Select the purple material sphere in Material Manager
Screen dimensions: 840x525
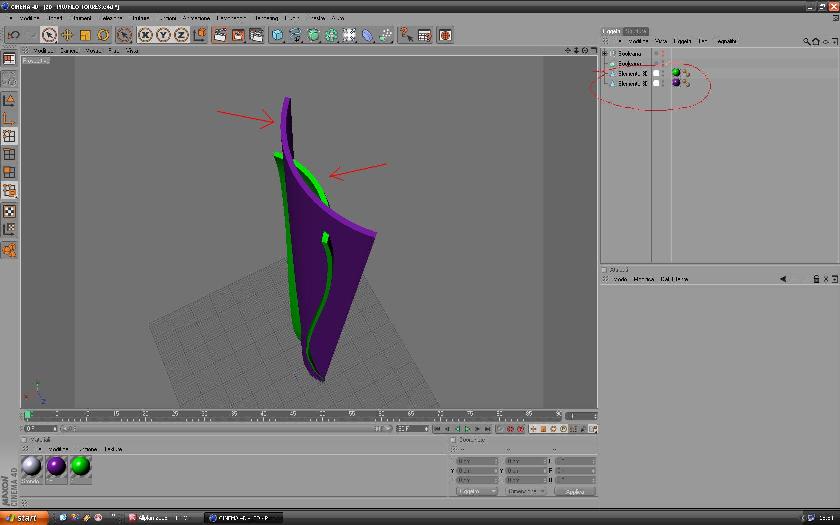click(x=56, y=467)
